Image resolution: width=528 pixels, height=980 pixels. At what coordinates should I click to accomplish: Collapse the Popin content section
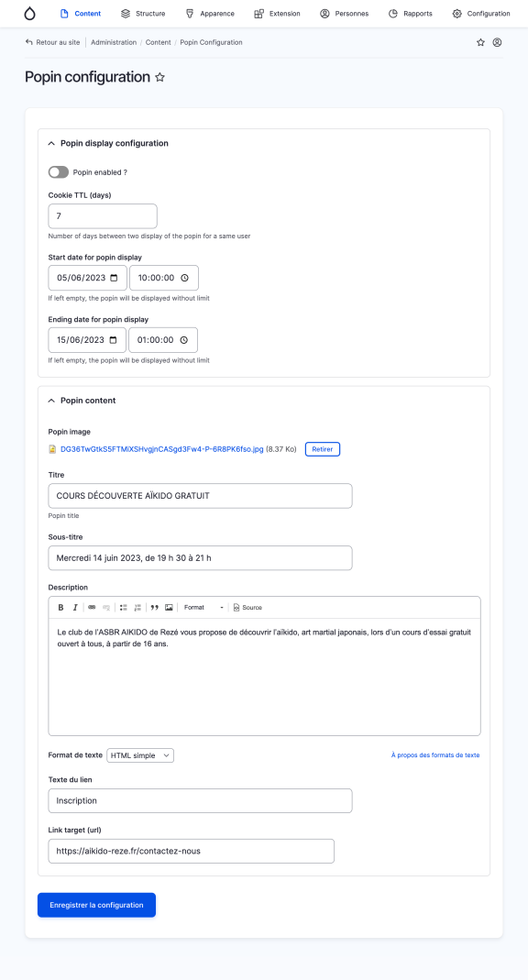pos(52,400)
